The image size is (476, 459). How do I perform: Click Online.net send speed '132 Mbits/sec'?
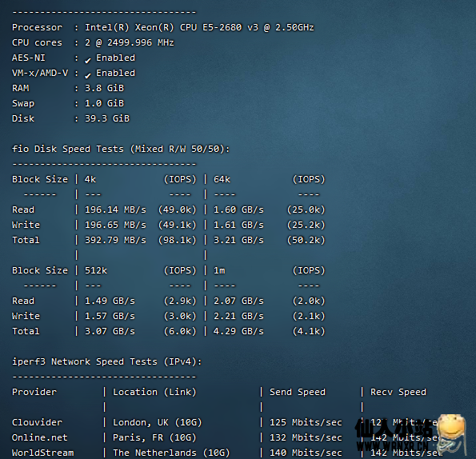click(x=306, y=437)
